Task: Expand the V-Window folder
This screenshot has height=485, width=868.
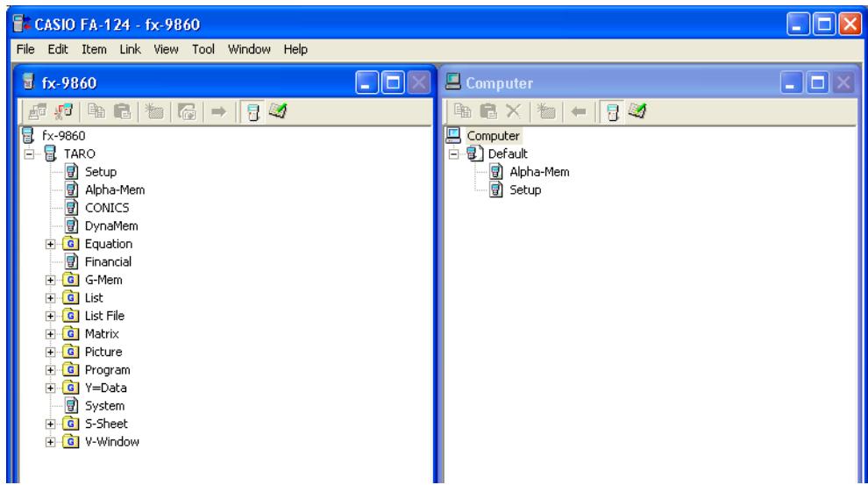Action: point(50,442)
